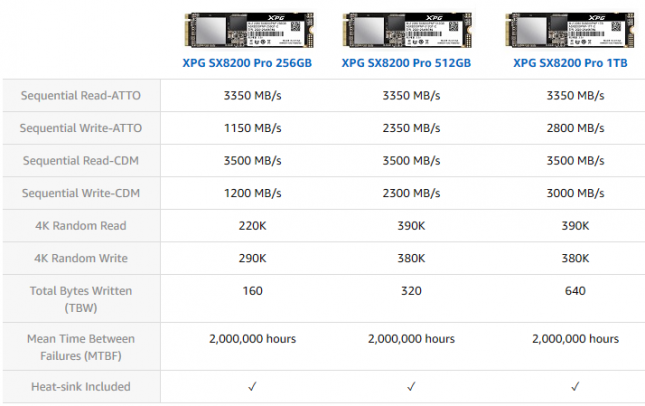Click the 2800 MB/s value
The height and width of the screenshot is (406, 645).
(575, 128)
